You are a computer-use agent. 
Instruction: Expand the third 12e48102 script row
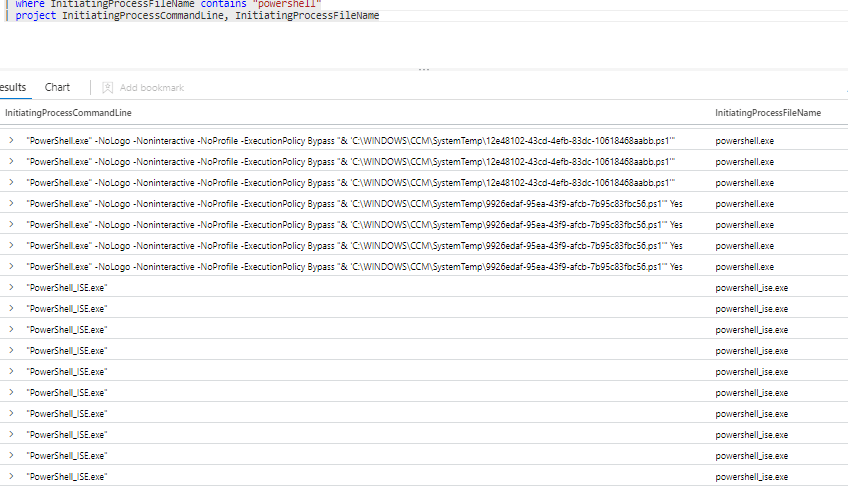click(11, 183)
